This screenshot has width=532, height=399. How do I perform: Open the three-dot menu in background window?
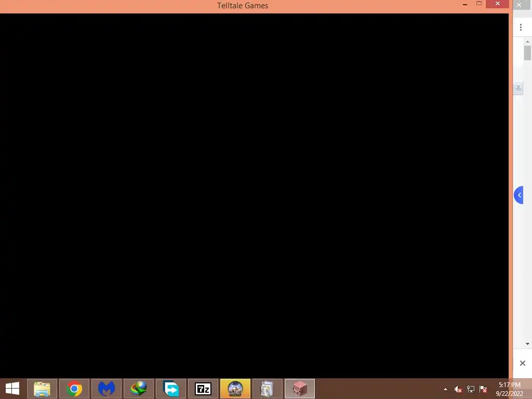click(x=521, y=28)
